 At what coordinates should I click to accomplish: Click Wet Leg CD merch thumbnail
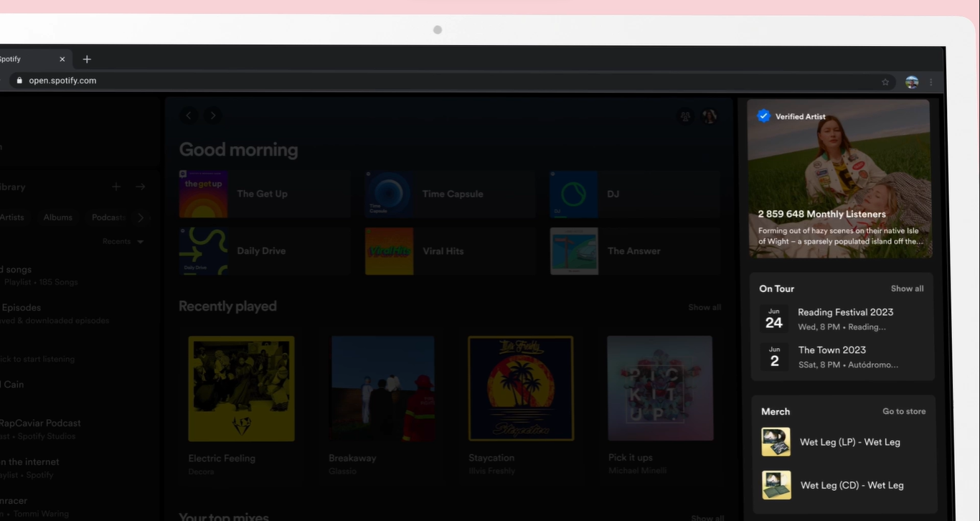tap(776, 485)
